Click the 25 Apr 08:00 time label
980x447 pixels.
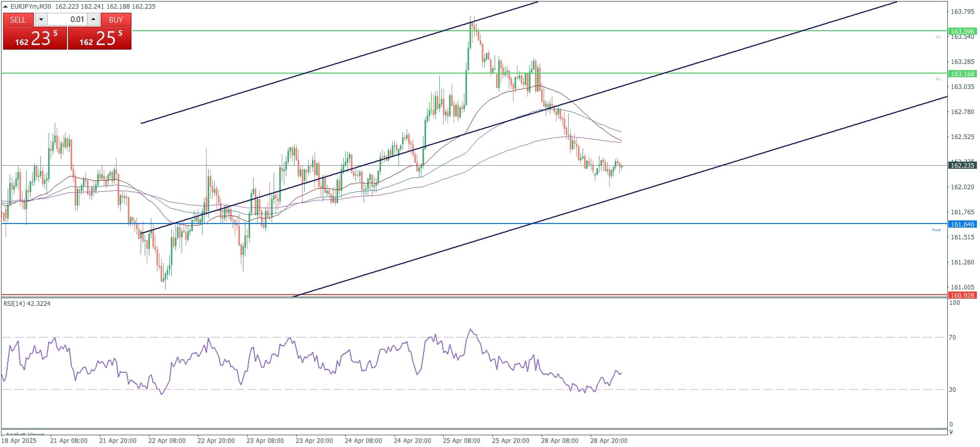(x=461, y=440)
